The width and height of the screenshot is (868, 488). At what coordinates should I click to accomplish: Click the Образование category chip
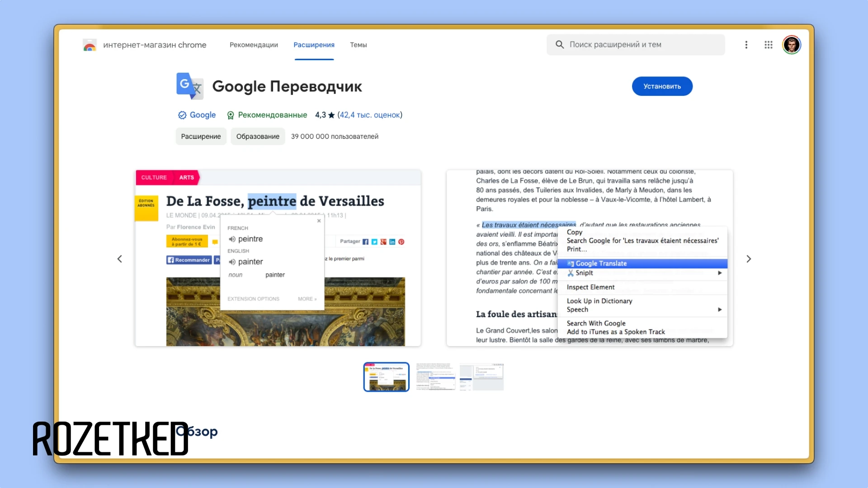point(258,136)
